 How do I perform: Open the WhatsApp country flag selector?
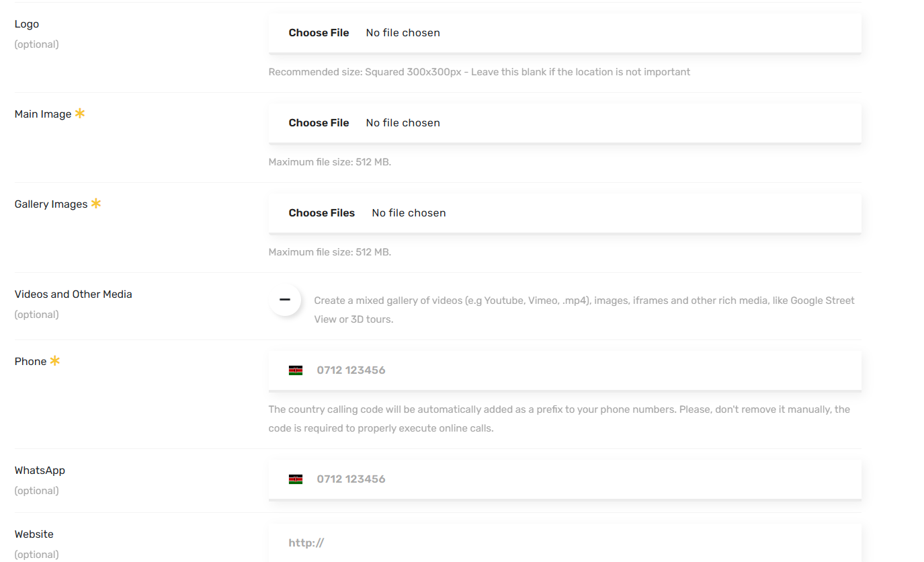coord(296,479)
